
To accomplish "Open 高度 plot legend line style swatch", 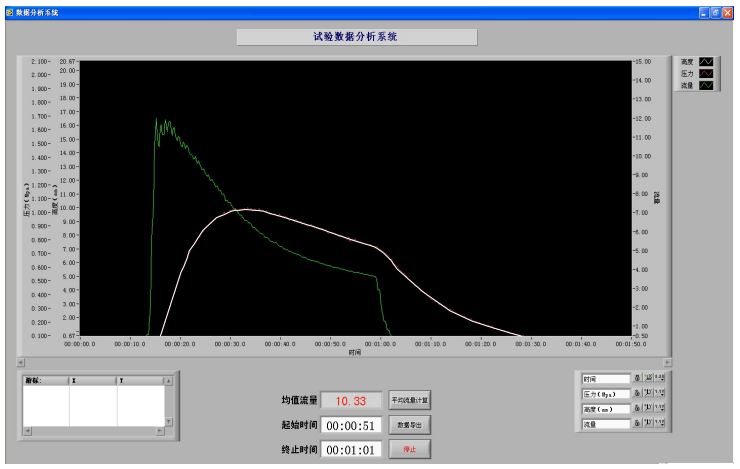I will 706,62.
